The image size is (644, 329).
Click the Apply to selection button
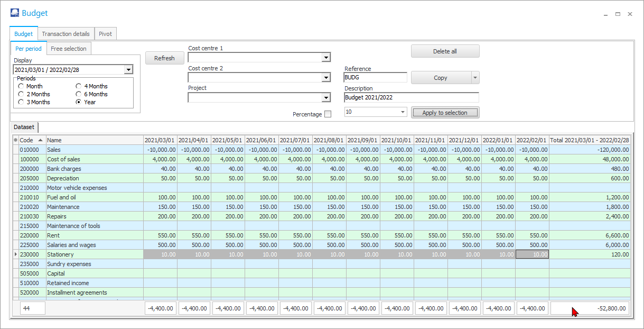[445, 113]
